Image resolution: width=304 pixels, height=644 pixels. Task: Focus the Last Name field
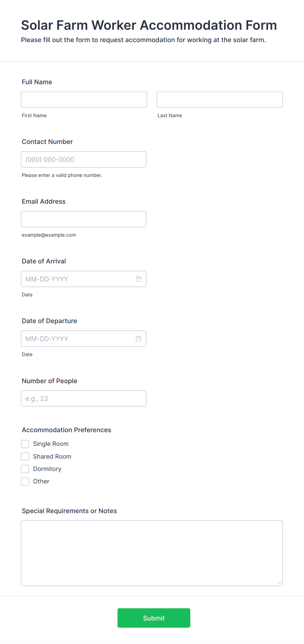coord(220,100)
